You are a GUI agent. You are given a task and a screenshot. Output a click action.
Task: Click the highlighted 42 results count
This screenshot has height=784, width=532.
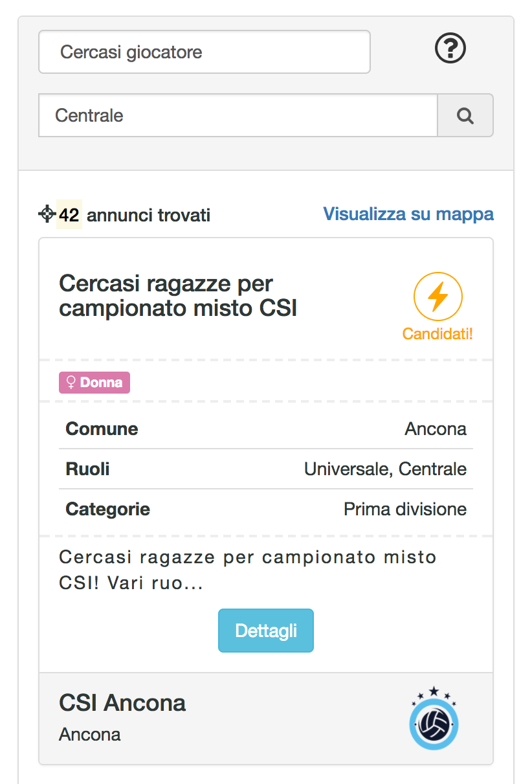point(69,215)
